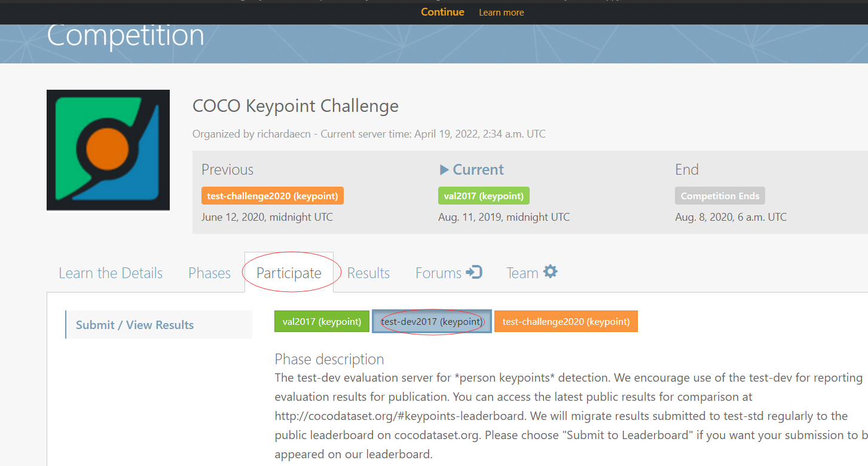Click the COCO Keypoint Challenge logo
Image resolution: width=868 pixels, height=466 pixels.
[x=108, y=150]
